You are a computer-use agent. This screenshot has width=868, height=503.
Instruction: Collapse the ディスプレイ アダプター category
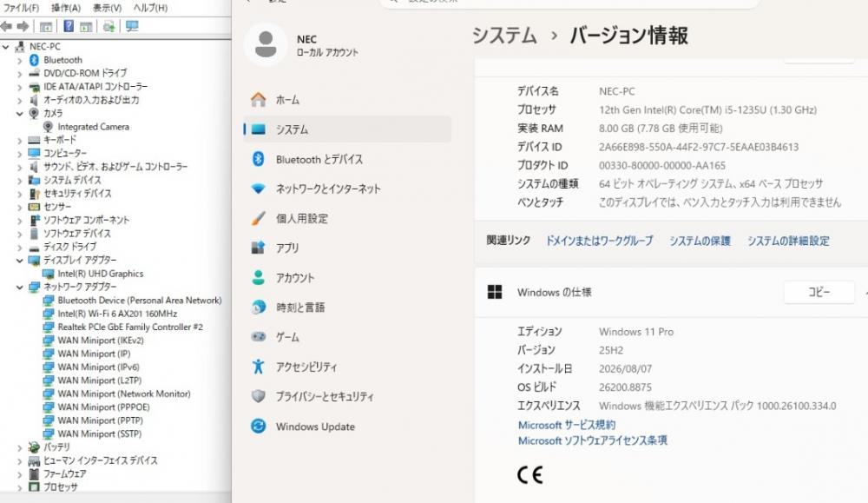[x=19, y=261]
